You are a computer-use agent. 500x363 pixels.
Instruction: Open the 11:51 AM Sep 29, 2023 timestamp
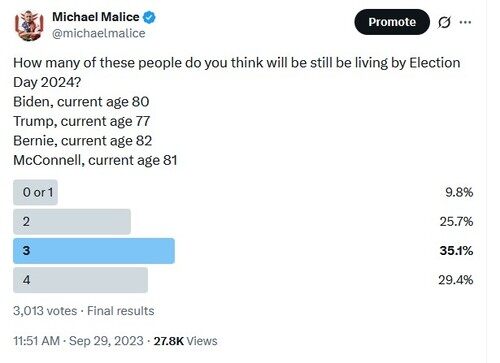pos(78,341)
